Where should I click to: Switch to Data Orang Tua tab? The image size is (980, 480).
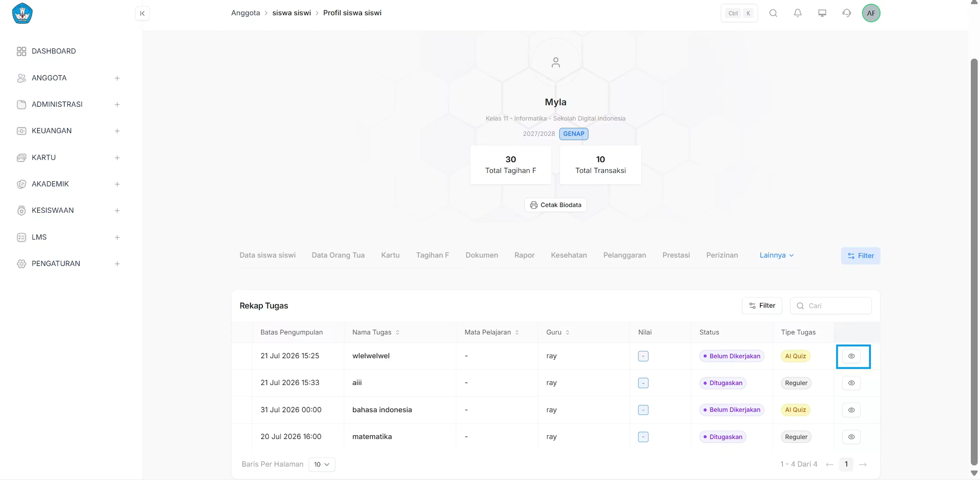click(x=338, y=255)
